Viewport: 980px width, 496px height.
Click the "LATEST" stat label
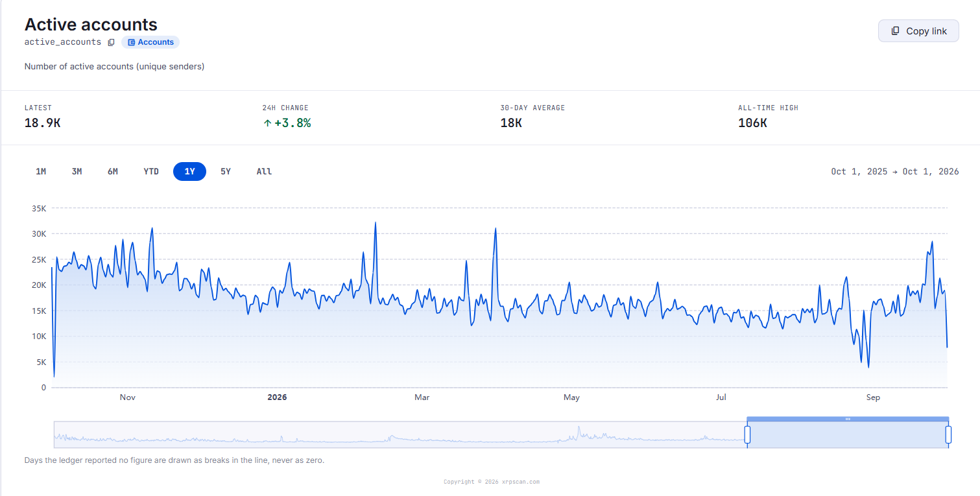click(x=38, y=108)
